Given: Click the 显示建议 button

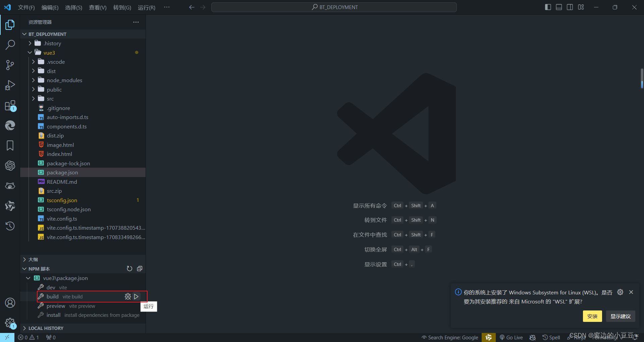Looking at the screenshot, I should tap(621, 316).
